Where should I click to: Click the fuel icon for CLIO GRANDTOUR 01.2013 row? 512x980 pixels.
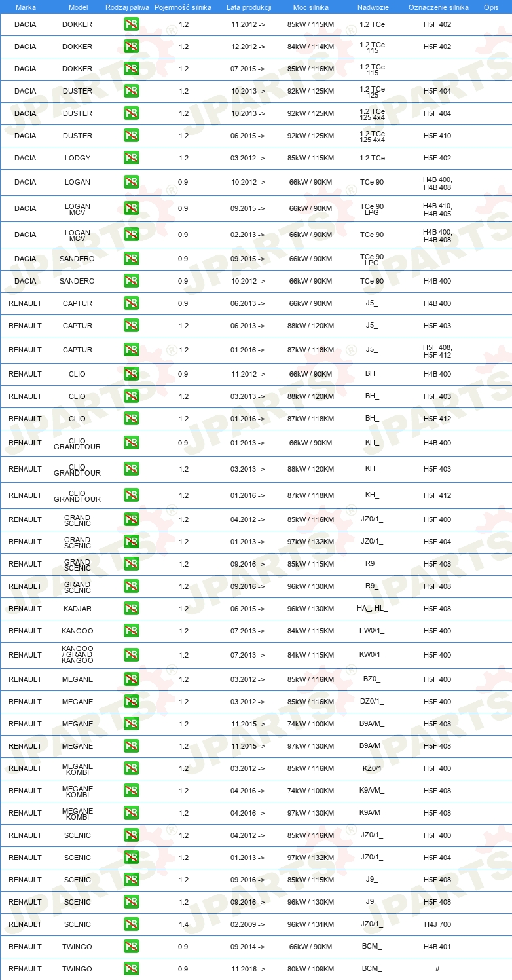(x=131, y=443)
